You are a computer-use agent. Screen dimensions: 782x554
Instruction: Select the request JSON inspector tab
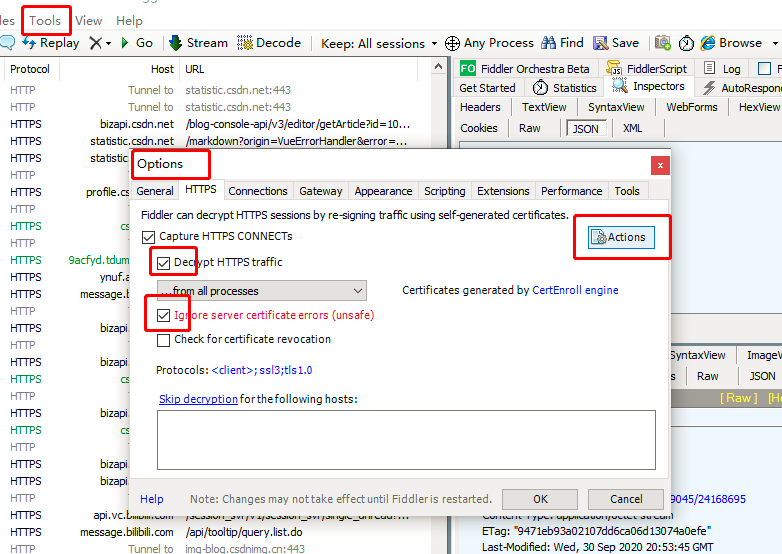(586, 129)
